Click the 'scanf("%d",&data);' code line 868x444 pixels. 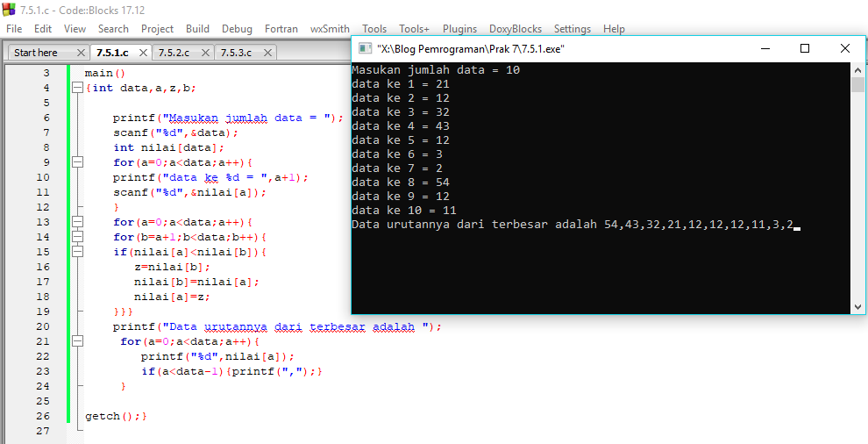[175, 132]
